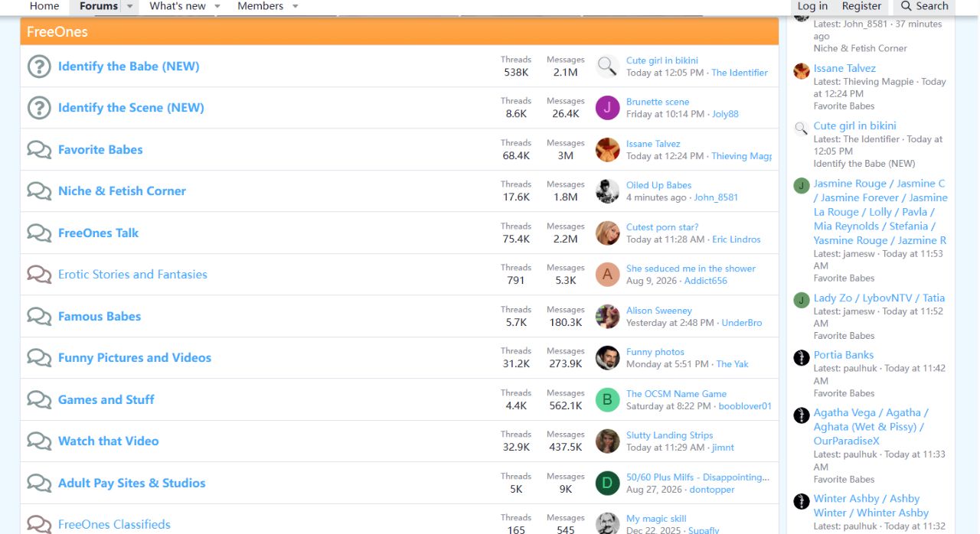Open user Joly88's profile link
The height and width of the screenshot is (534, 980).
click(x=726, y=114)
